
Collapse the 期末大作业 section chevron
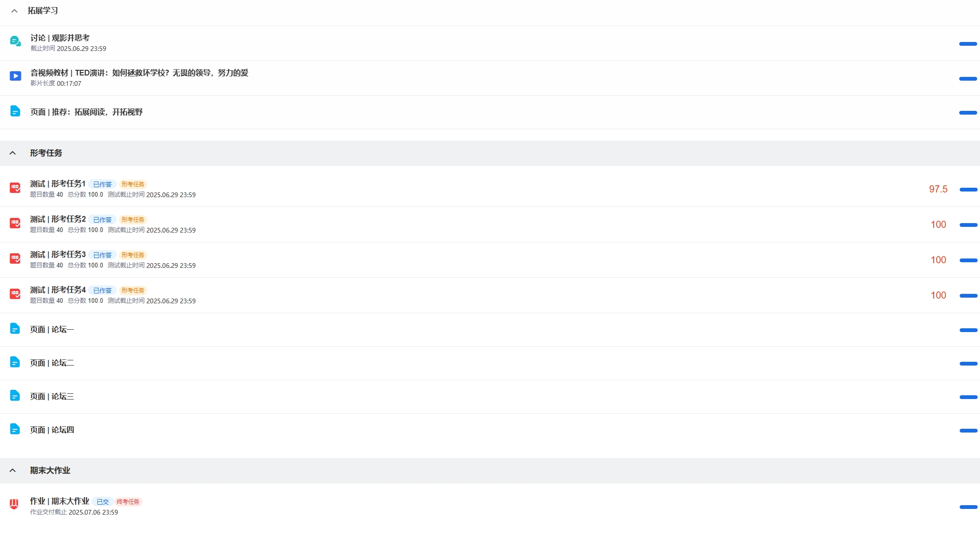pos(13,470)
